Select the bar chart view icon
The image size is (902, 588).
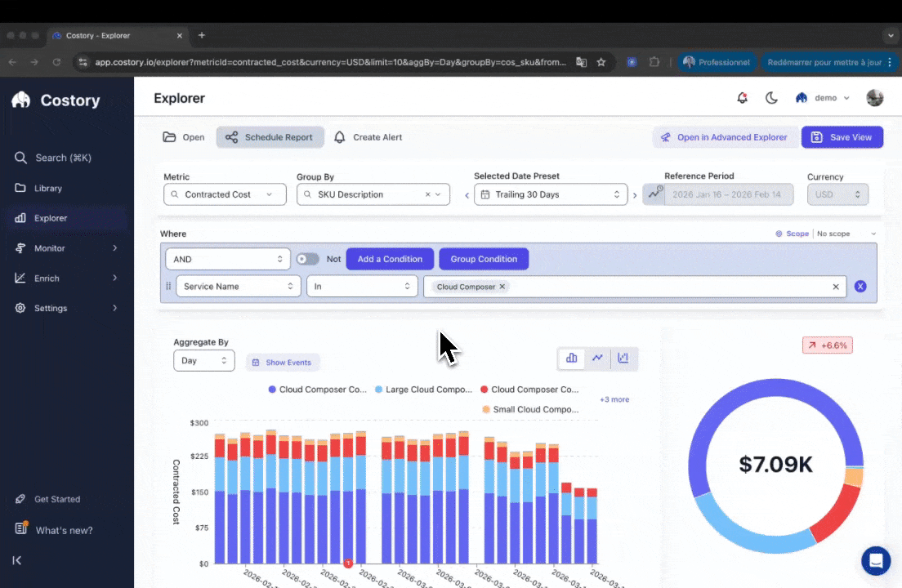(x=571, y=358)
